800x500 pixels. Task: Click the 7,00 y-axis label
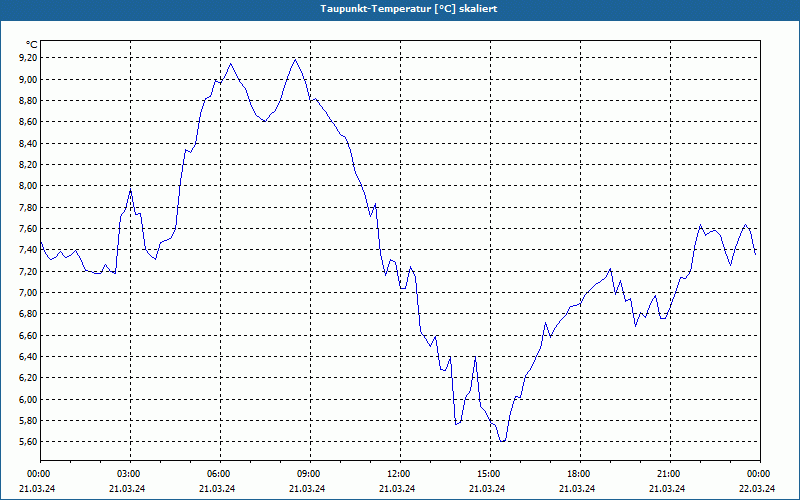tap(29, 293)
